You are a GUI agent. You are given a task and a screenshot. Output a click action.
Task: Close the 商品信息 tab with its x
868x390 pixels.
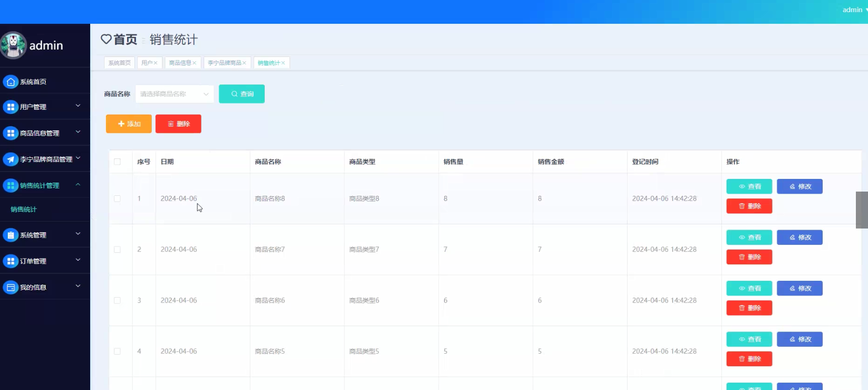tap(195, 63)
